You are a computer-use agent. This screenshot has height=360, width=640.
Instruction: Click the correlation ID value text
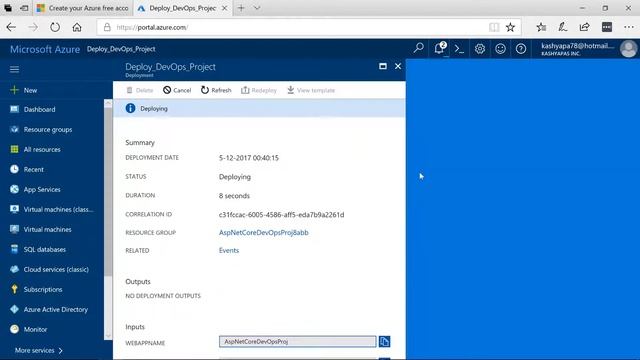pyautogui.click(x=281, y=215)
